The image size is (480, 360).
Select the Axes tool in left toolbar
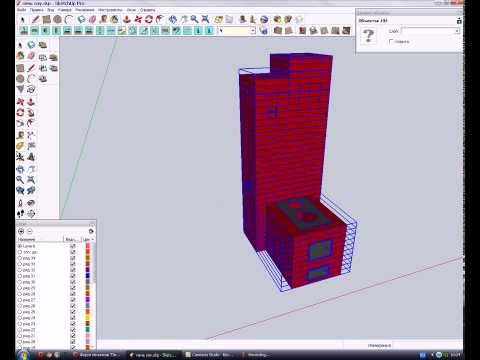tap(21, 157)
